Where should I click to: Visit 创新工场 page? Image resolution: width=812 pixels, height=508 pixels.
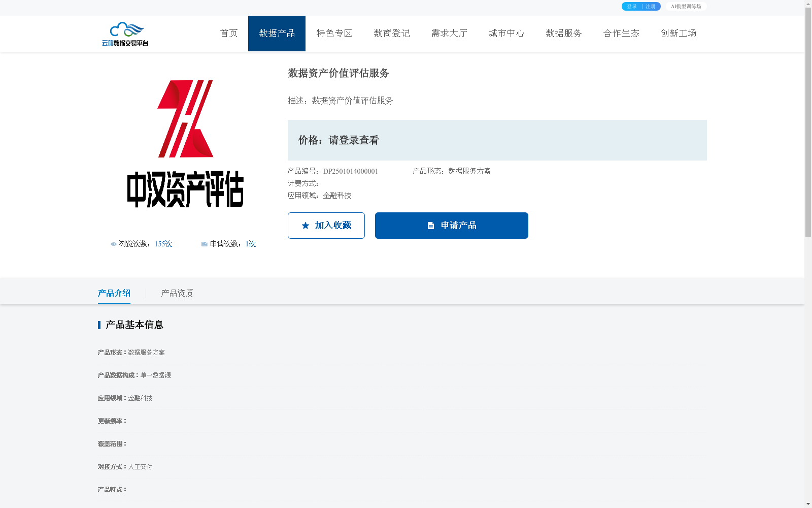679,34
